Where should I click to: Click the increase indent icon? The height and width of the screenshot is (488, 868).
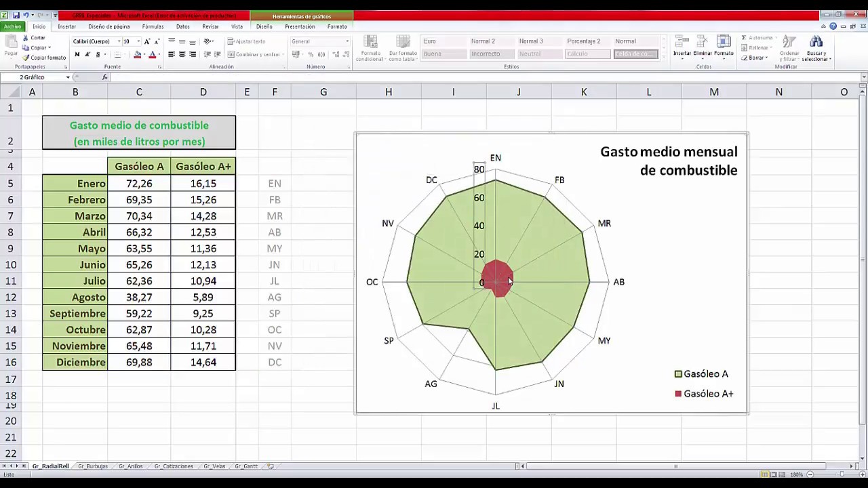coord(217,54)
